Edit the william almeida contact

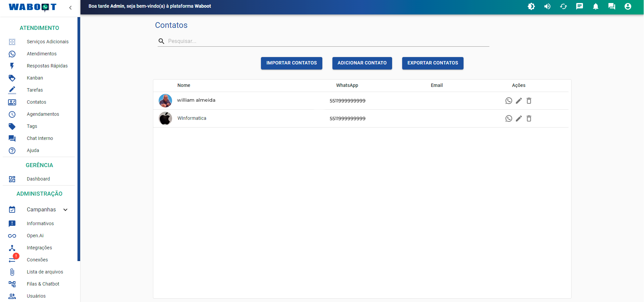tap(519, 101)
